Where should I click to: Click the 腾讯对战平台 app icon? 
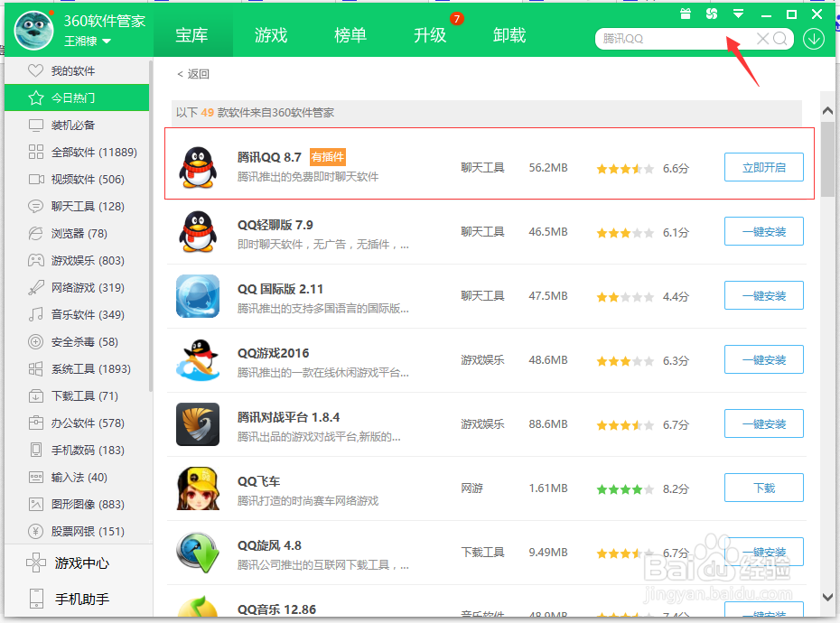pos(198,424)
